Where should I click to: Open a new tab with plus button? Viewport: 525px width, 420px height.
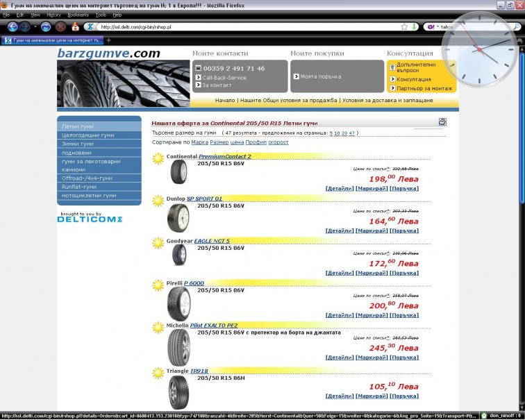point(108,40)
